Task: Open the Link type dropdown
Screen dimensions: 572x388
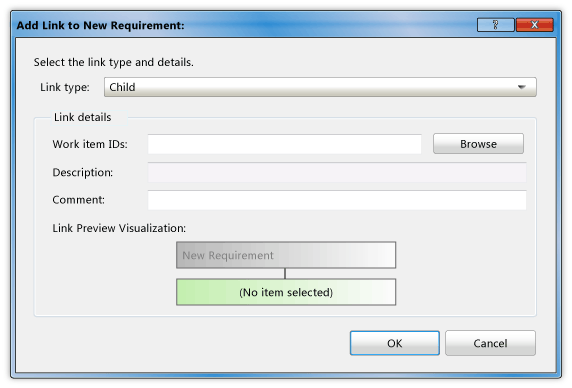Action: pos(320,87)
